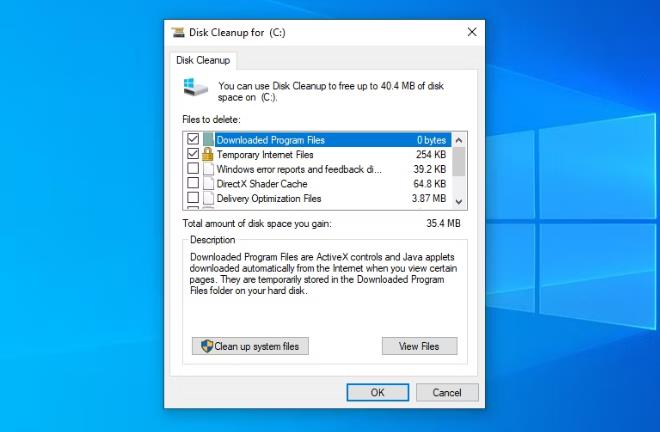
Task: Select the DirectX Shader Cache row
Action: 318,184
